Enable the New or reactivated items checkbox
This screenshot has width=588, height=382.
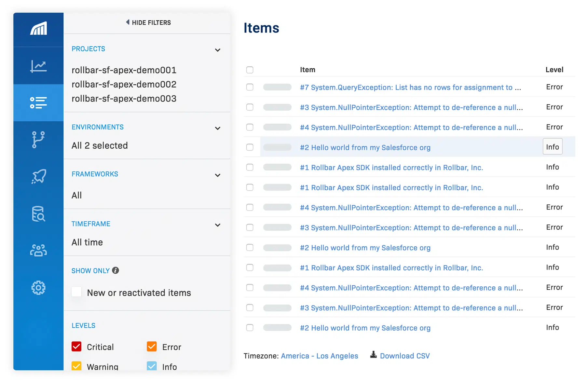(76, 292)
